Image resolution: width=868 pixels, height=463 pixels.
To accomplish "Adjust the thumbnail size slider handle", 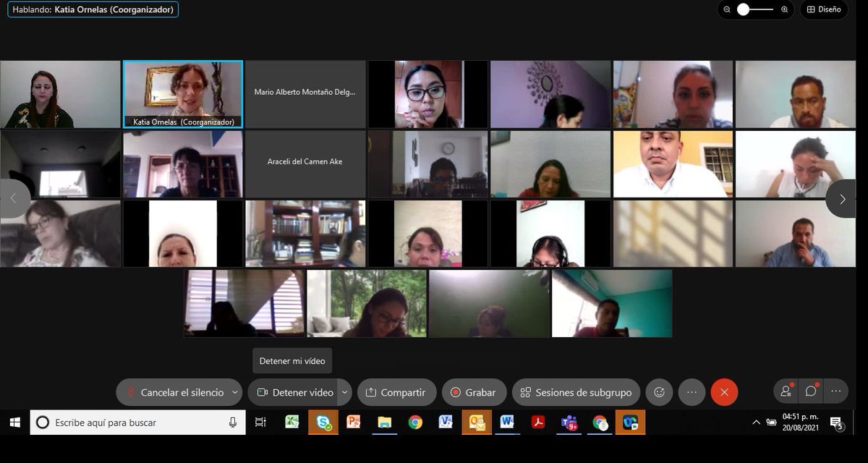I will (743, 9).
